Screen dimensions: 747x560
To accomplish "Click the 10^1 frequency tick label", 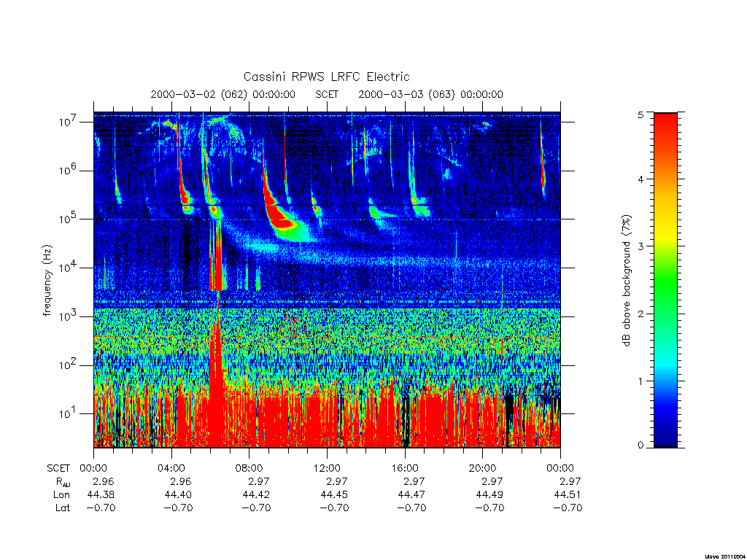I will click(69, 413).
